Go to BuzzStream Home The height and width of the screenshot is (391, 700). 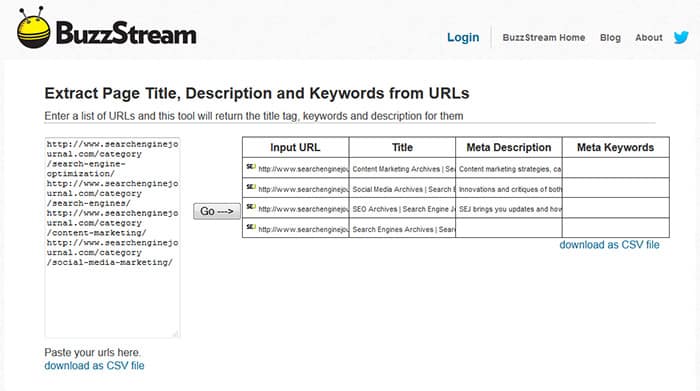[544, 37]
